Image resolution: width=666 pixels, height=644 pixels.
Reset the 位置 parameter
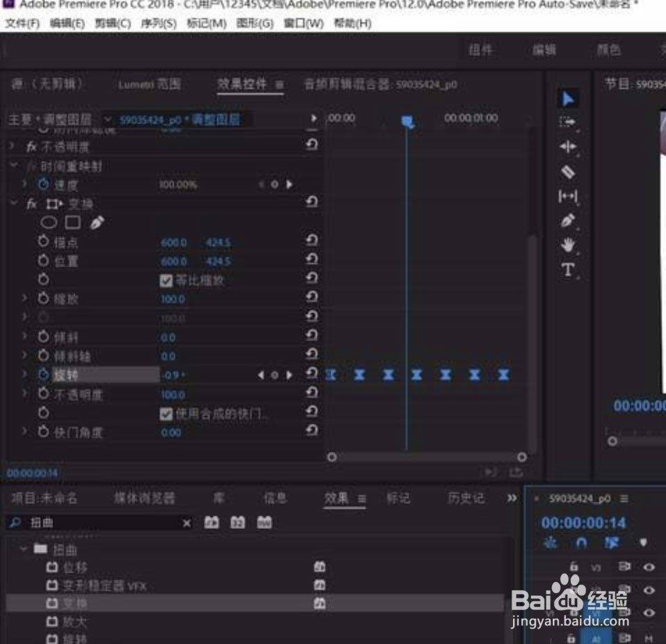[x=311, y=259]
